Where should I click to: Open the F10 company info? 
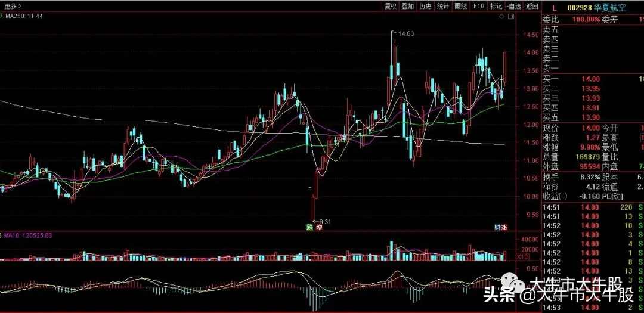point(479,6)
